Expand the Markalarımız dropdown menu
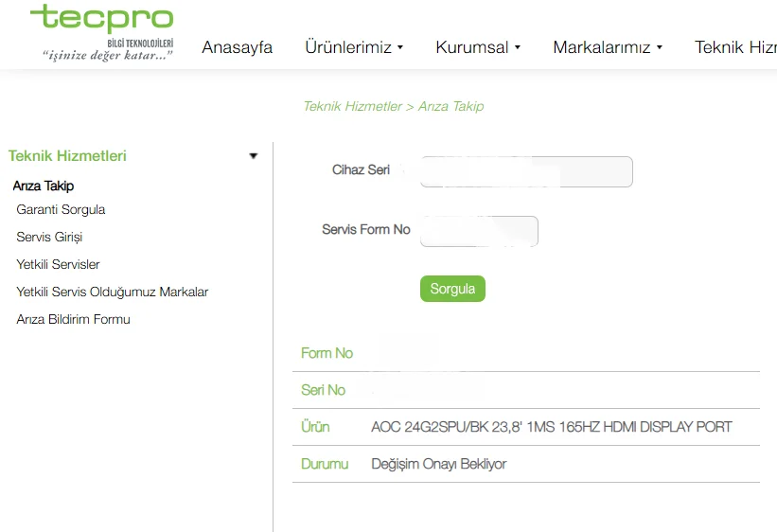Screen dimensions: 777x532 (x=608, y=47)
